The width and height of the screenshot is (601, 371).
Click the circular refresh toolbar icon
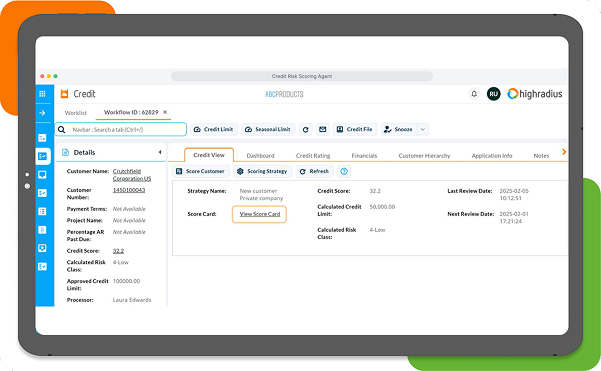pos(305,130)
